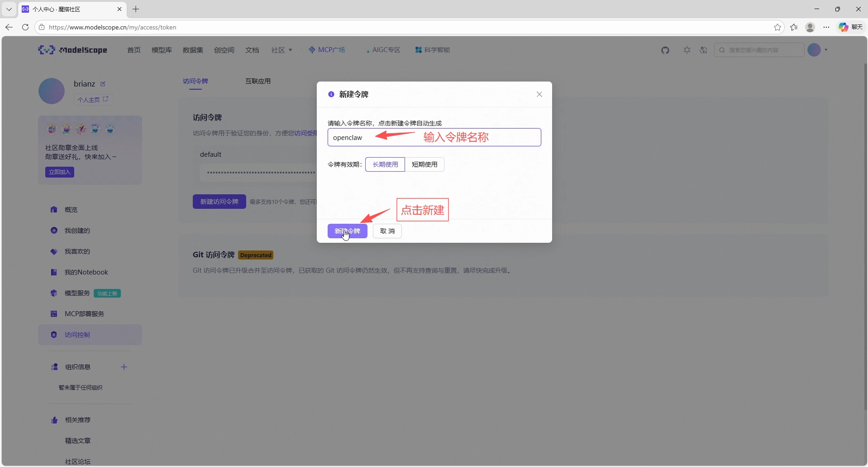The height and width of the screenshot is (467, 868).
Task: Click the 新建访问令牌 button
Action: [x=219, y=202]
